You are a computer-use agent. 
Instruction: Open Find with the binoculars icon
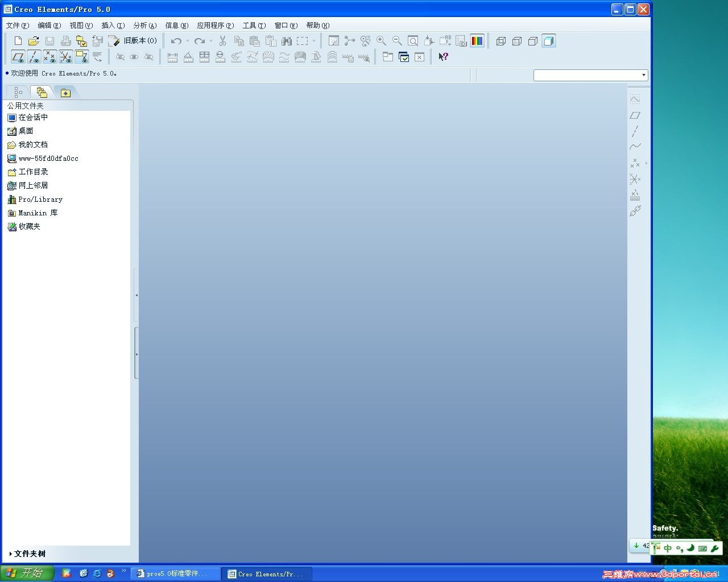point(287,41)
